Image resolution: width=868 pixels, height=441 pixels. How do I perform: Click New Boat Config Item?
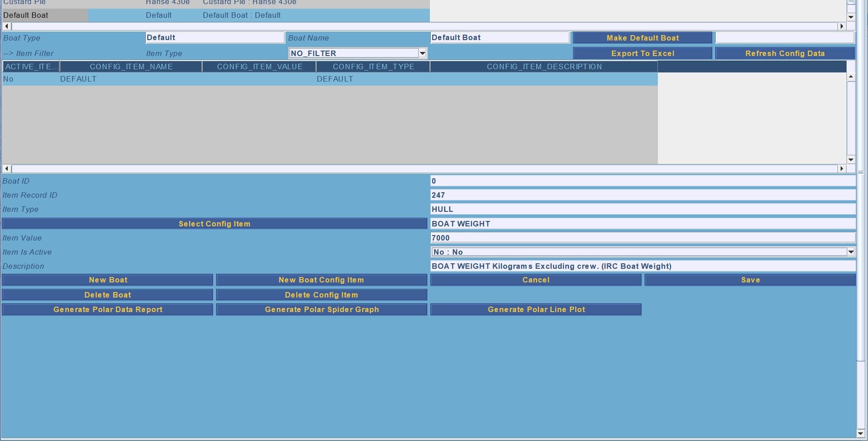[321, 280]
